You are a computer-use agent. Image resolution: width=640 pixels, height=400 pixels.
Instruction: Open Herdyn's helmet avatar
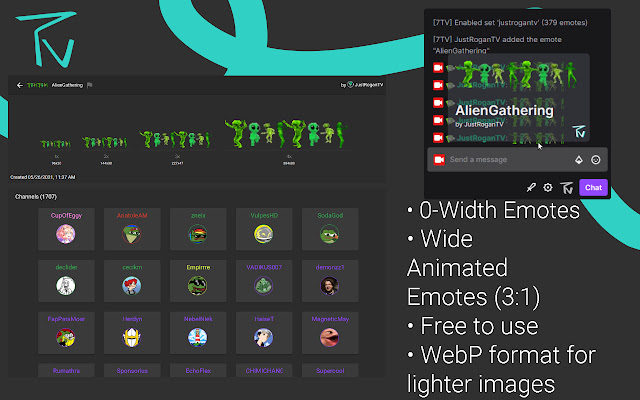pos(131,338)
